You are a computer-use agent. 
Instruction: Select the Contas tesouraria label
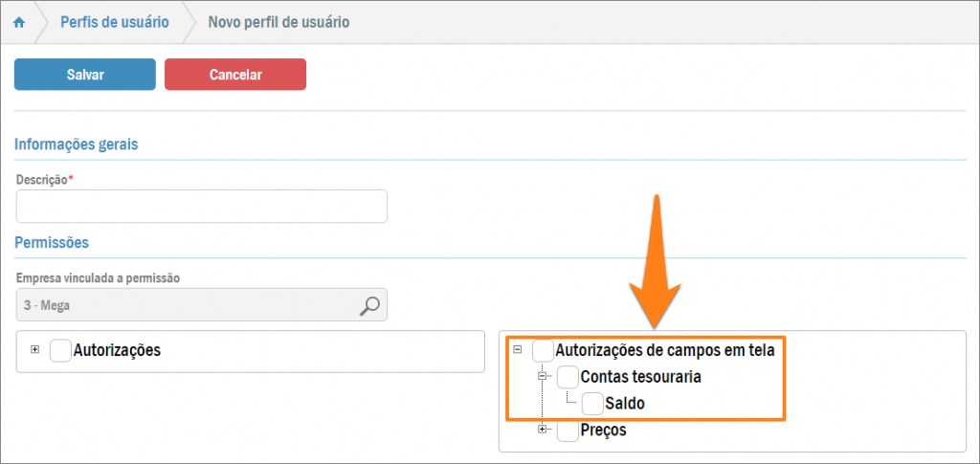point(640,377)
